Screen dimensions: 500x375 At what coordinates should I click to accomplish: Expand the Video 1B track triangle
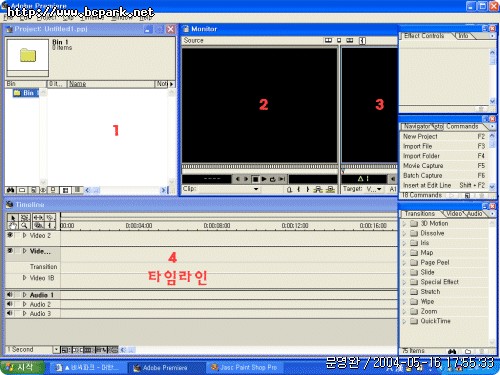pyautogui.click(x=24, y=278)
